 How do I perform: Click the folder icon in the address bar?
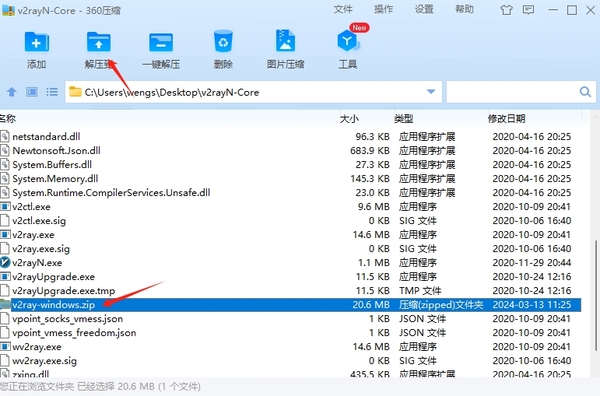tap(75, 92)
